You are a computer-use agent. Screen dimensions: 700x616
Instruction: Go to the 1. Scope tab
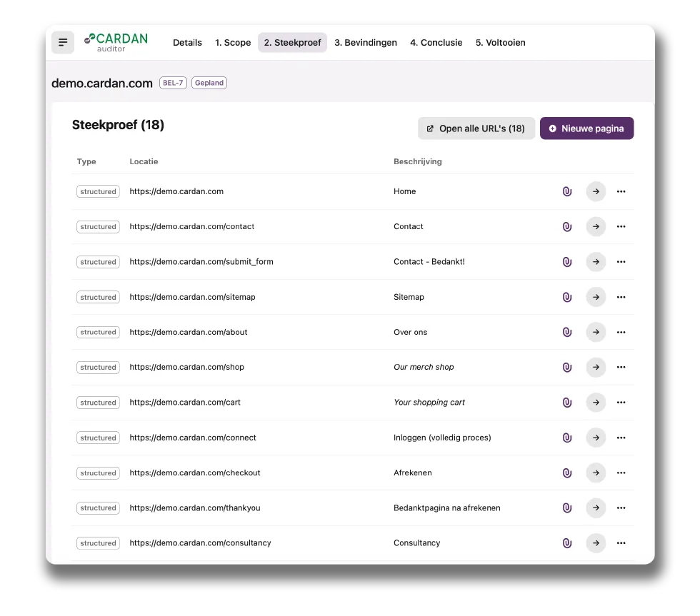tap(233, 42)
